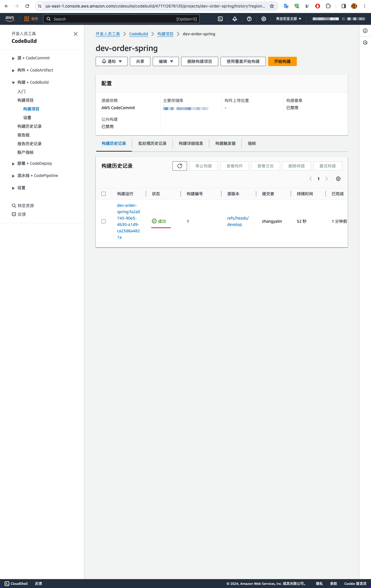Open 构建历史记录 in the sidebar
This screenshot has height=588, width=371.
click(x=30, y=126)
